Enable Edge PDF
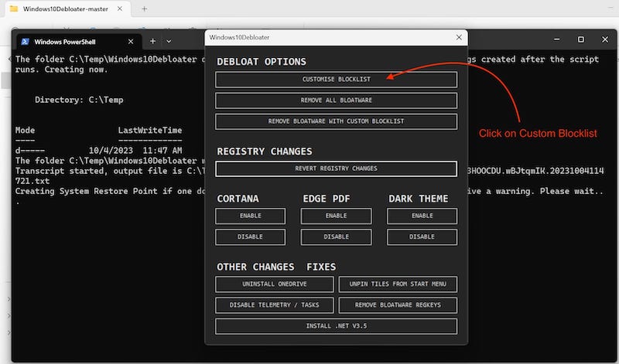This screenshot has width=619, height=364. [x=336, y=216]
